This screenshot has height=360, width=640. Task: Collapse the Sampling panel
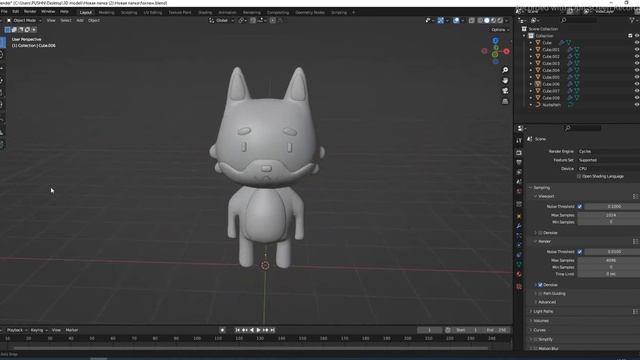click(541, 188)
